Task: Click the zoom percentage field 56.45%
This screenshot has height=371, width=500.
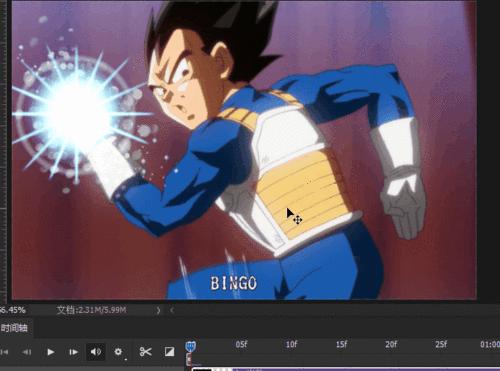Action: (13, 310)
